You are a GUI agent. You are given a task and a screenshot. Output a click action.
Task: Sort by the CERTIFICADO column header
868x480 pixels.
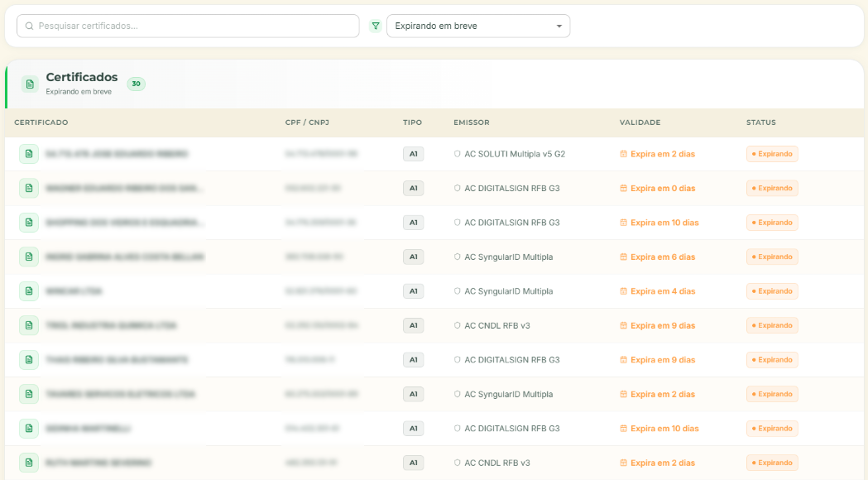(x=41, y=122)
